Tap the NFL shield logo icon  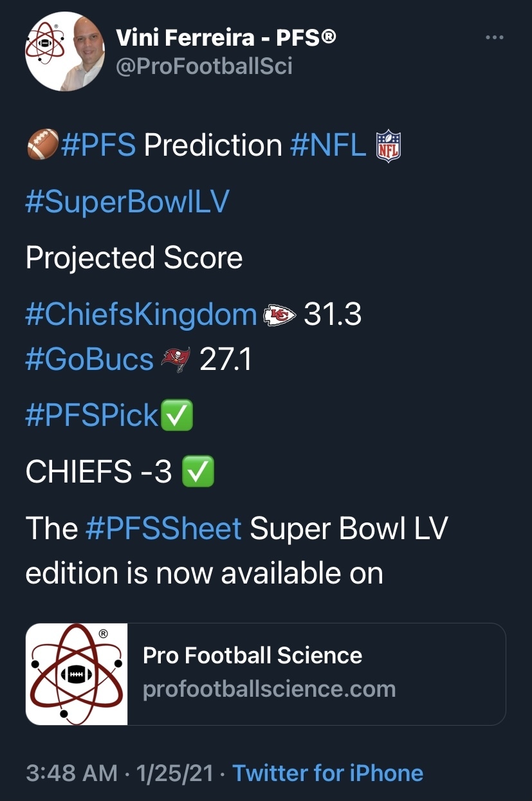388,145
